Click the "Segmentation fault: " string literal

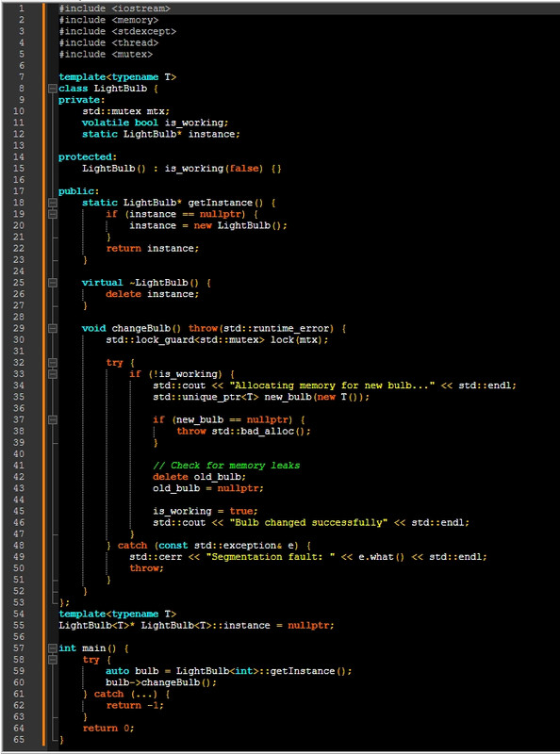pos(272,557)
